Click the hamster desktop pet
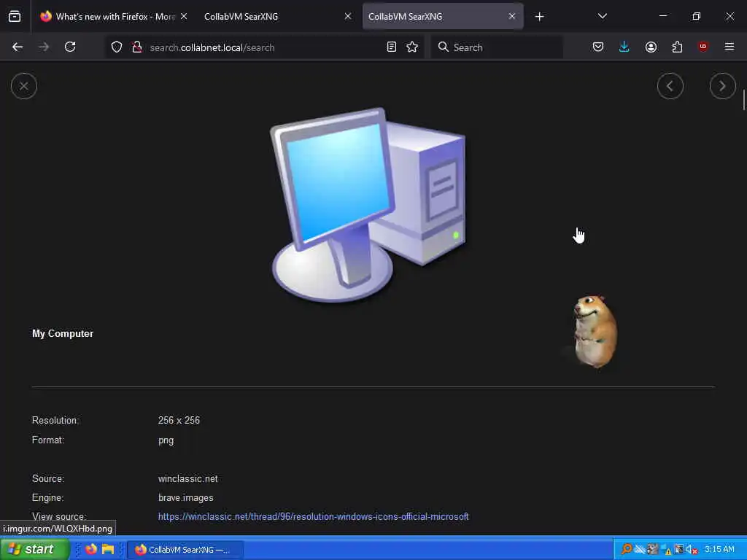The image size is (747, 560). tap(594, 332)
